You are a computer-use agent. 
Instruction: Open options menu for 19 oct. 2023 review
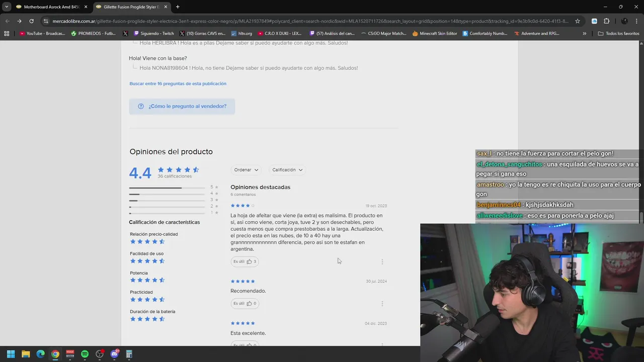382,262
